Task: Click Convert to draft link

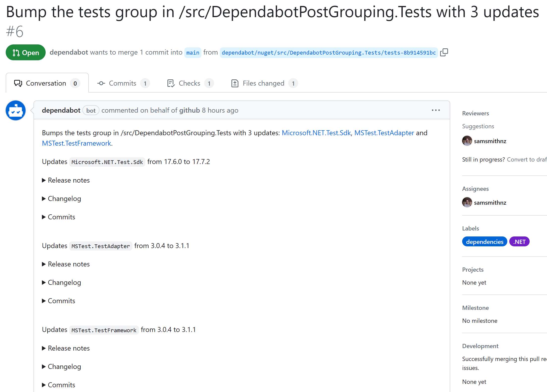Action: 527,159
